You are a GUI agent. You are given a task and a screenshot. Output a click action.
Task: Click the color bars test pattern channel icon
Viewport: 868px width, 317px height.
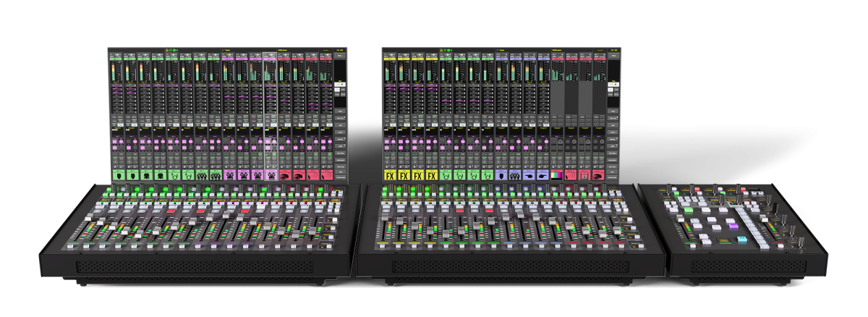[x=557, y=175]
